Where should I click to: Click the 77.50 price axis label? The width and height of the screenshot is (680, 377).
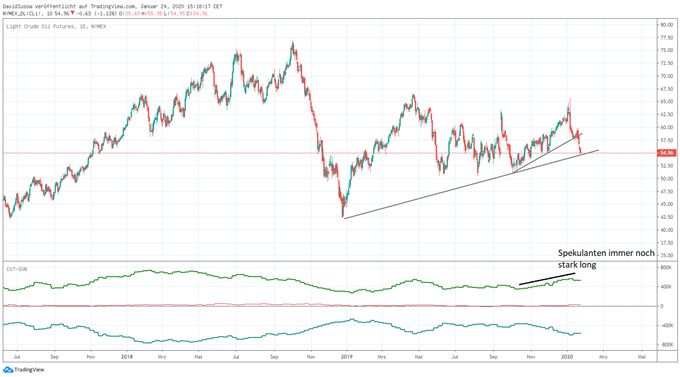[x=666, y=38]
